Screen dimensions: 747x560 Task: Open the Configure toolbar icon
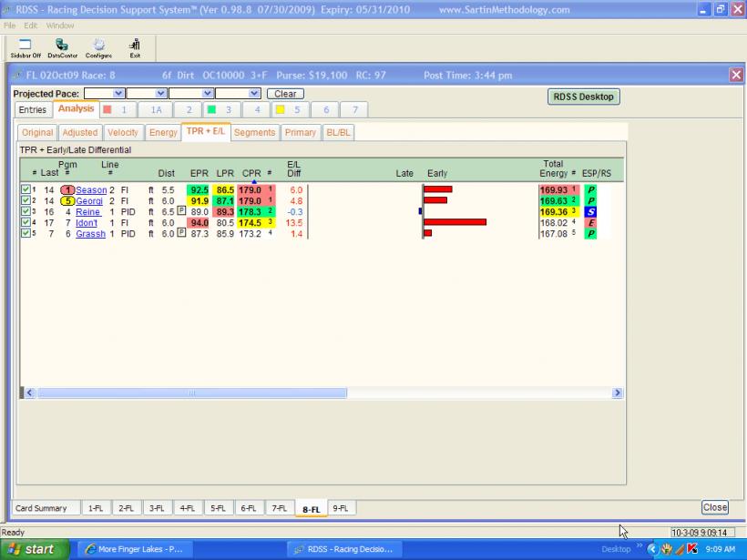pos(98,48)
